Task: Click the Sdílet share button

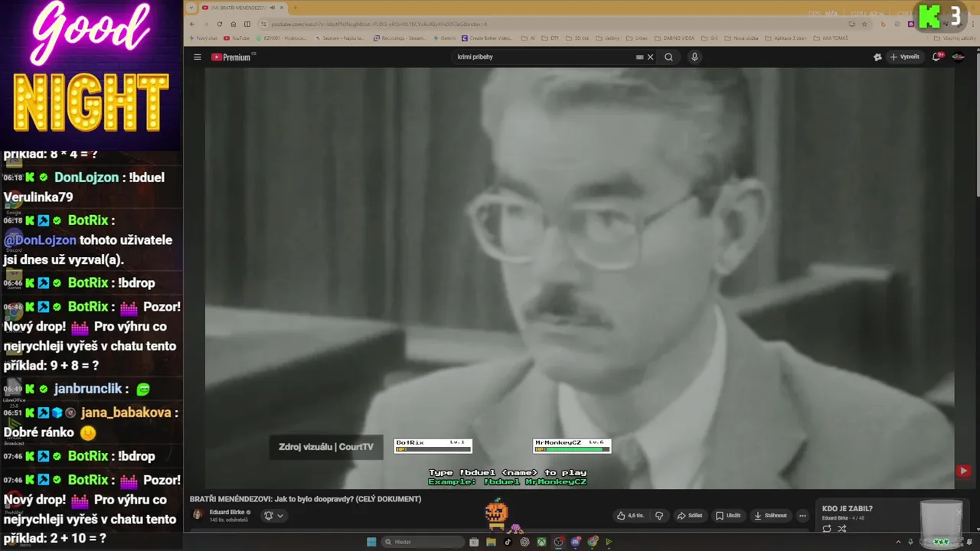Action: click(x=690, y=516)
